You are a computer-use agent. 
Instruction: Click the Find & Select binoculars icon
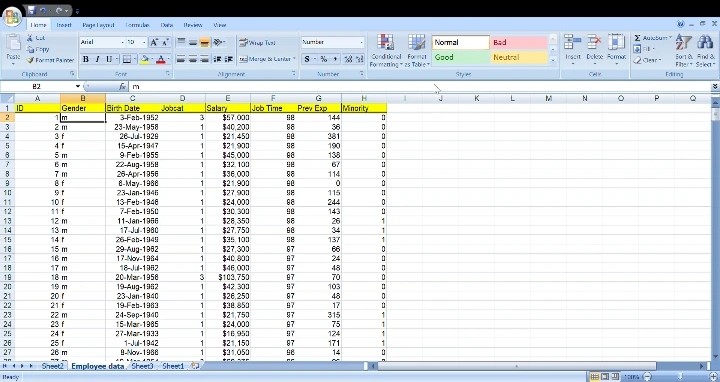pyautogui.click(x=705, y=43)
